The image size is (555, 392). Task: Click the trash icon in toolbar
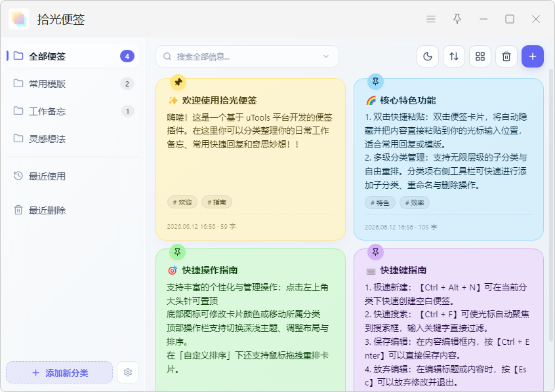click(506, 56)
